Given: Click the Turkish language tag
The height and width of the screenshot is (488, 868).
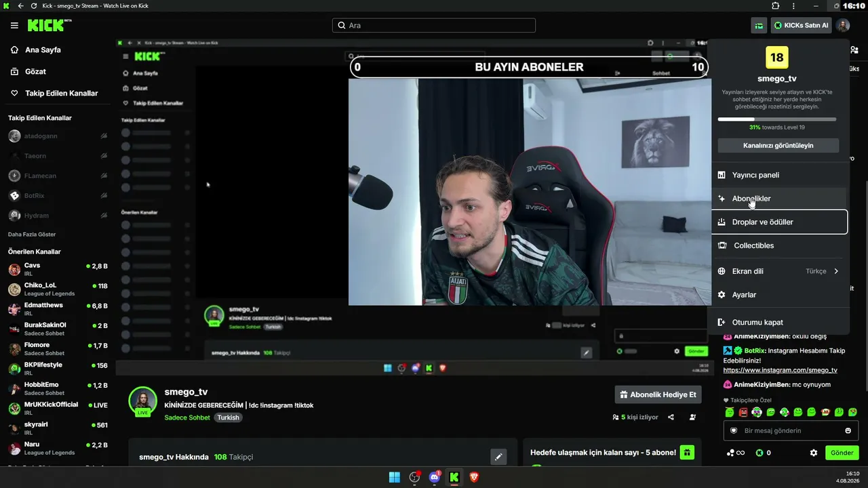Looking at the screenshot, I should click(228, 418).
